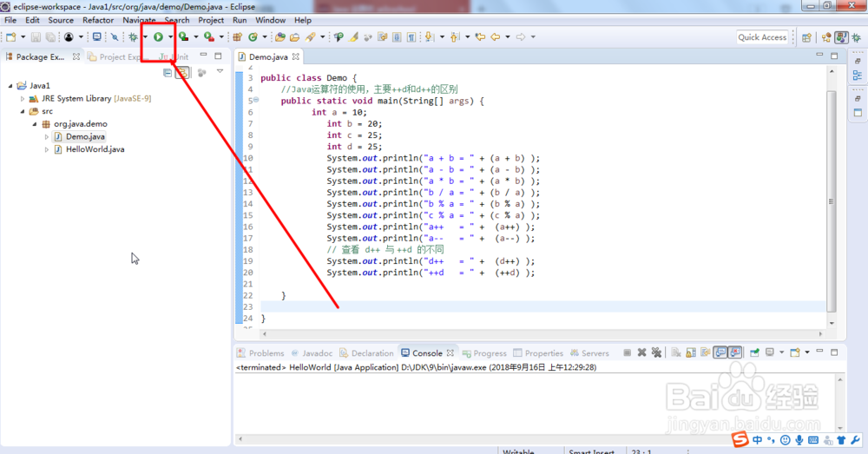
Task: Open the New file dropdown arrow
Action: click(x=23, y=37)
